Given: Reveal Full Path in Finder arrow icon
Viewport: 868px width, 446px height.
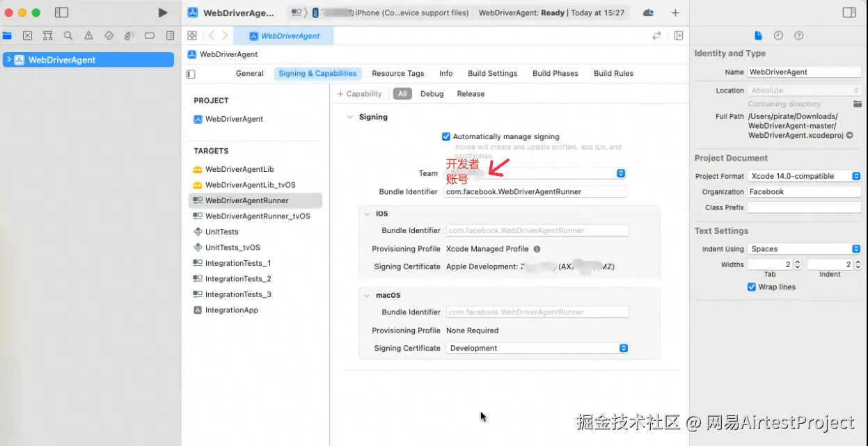Looking at the screenshot, I should tap(849, 136).
